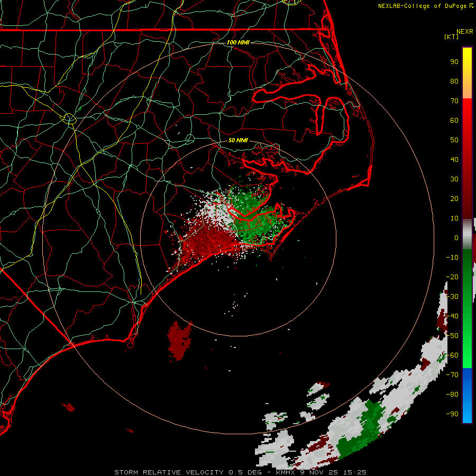476x476 pixels.
Task: Pick the -60 tick label on the scale
Action: pyautogui.click(x=452, y=355)
